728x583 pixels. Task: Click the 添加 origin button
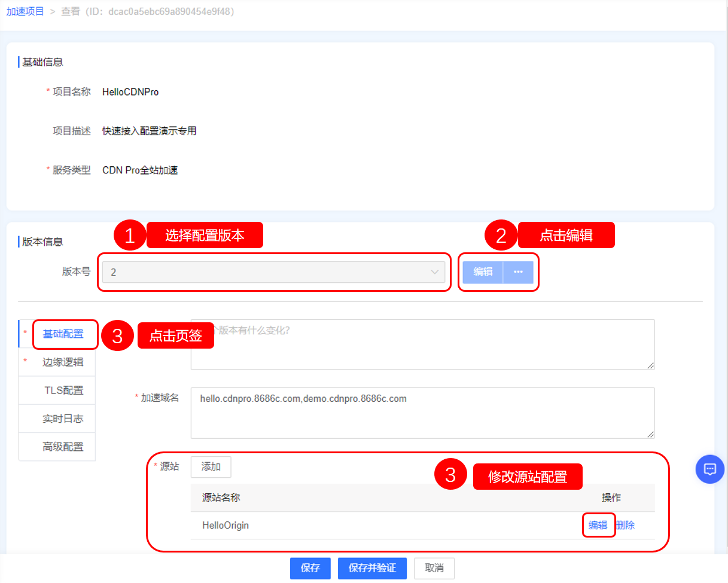coord(211,467)
